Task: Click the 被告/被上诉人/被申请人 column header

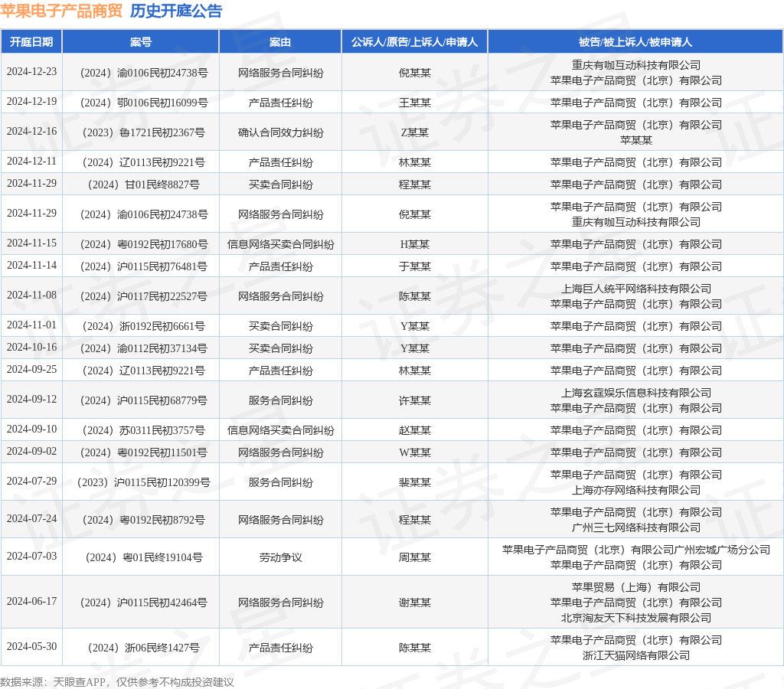Action: pos(635,42)
